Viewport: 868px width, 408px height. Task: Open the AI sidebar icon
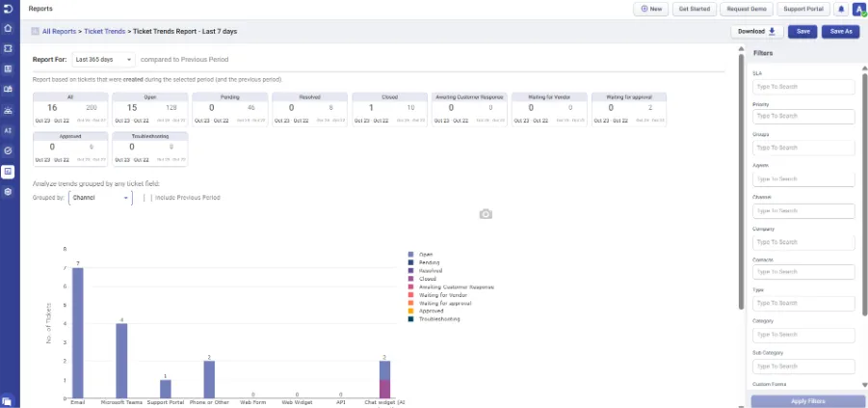click(x=9, y=131)
